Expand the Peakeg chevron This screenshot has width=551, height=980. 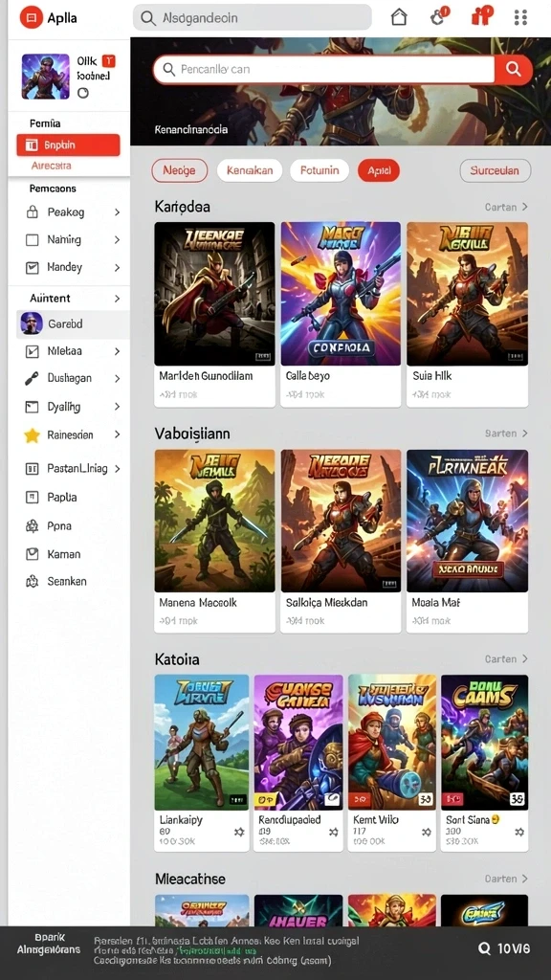[117, 212]
